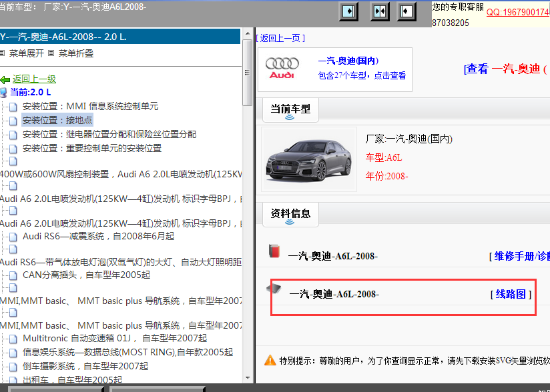Collapse all menus with 菜单折叠
Image resolution: width=550 pixels, height=392 pixels.
coord(76,53)
